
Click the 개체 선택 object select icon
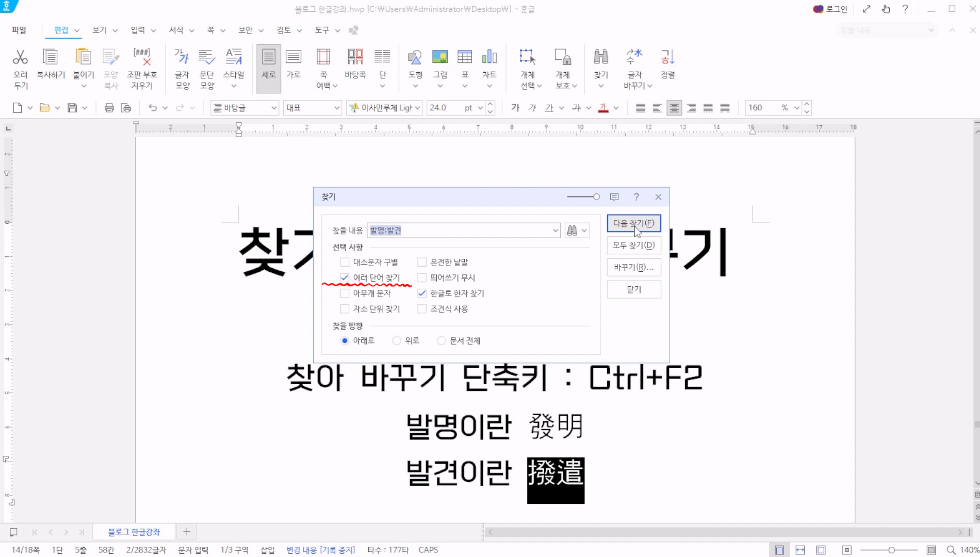point(528,57)
